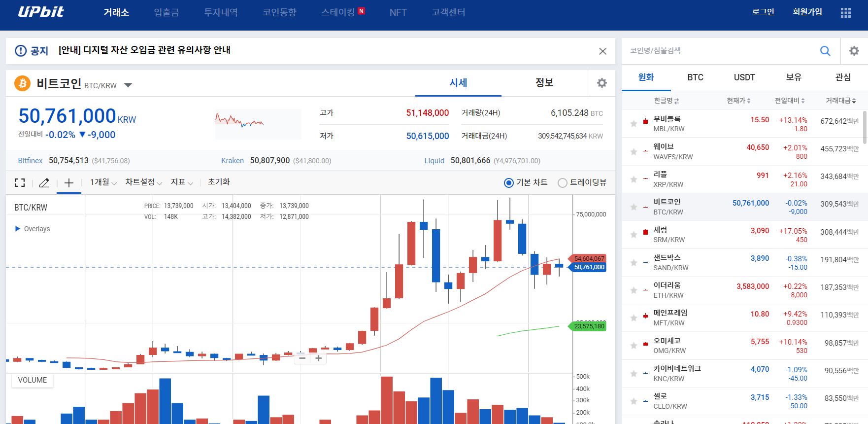This screenshot has height=424, width=868.
Task: Click the VOLUME panel label
Action: click(x=33, y=380)
